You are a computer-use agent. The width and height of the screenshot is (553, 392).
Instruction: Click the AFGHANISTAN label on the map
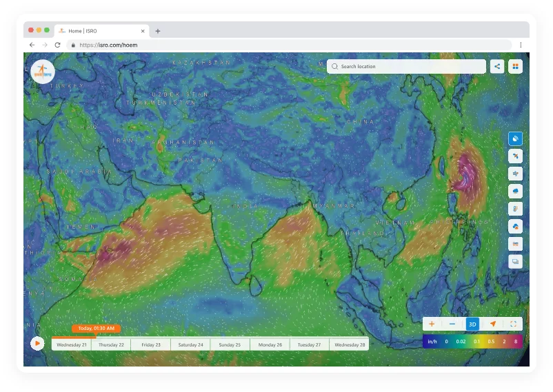183,143
